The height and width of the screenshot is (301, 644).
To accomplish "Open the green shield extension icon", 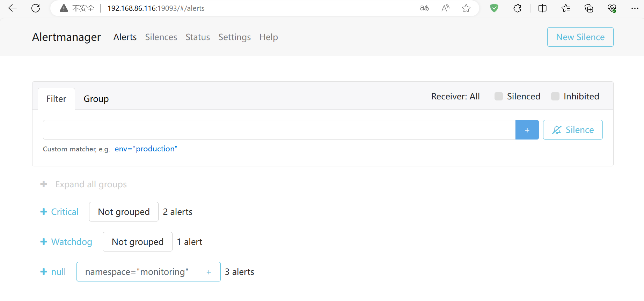I will coord(494,8).
